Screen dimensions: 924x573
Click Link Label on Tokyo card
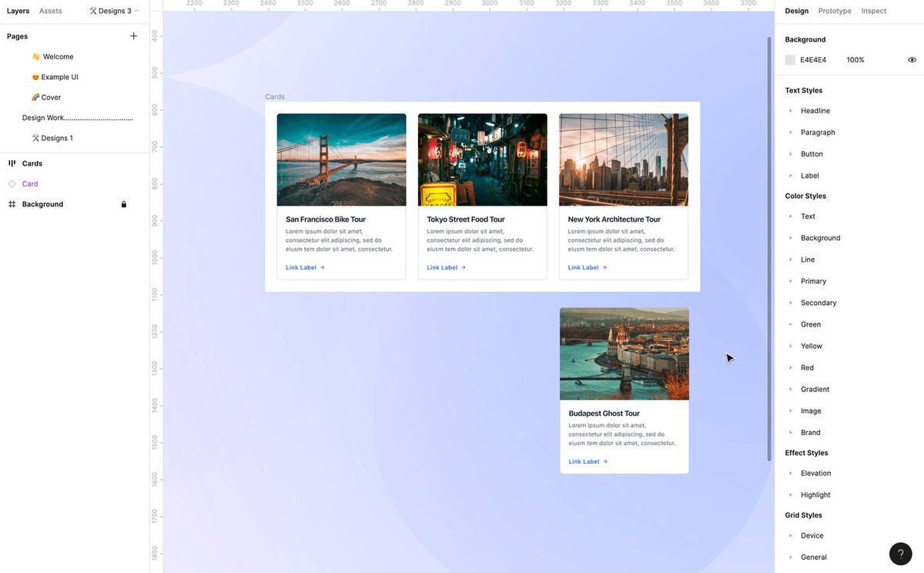[442, 267]
